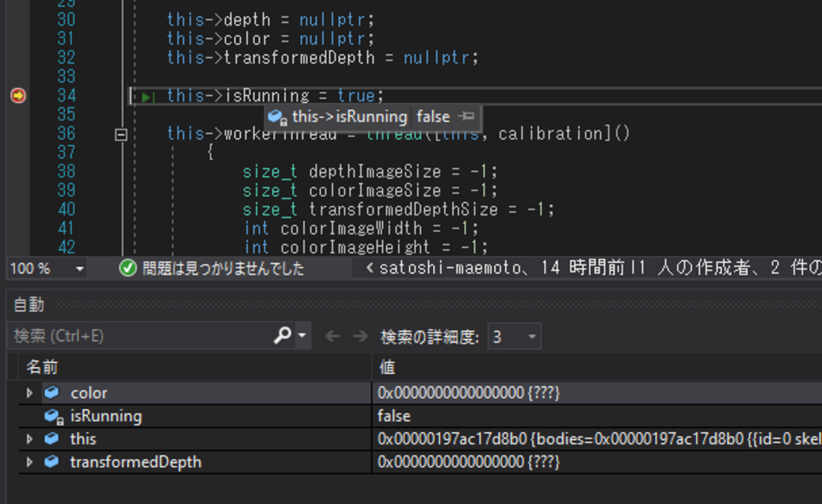Expand the color variable row

29,393
